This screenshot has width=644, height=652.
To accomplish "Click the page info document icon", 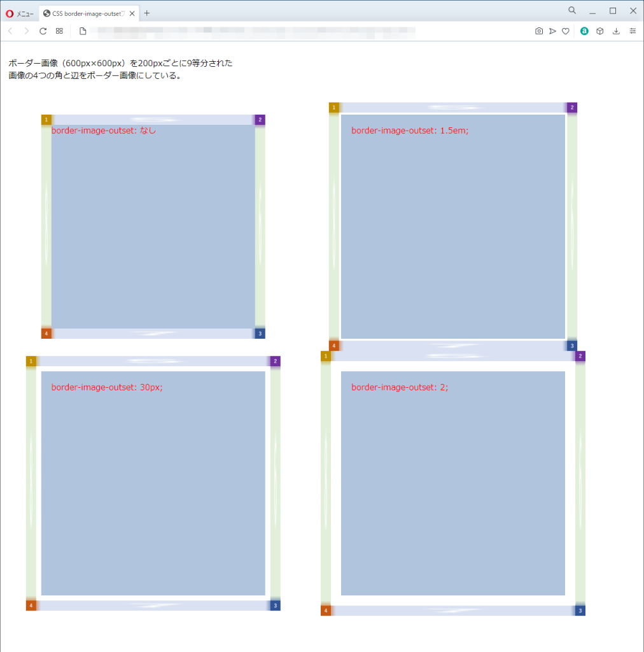I will [83, 31].
